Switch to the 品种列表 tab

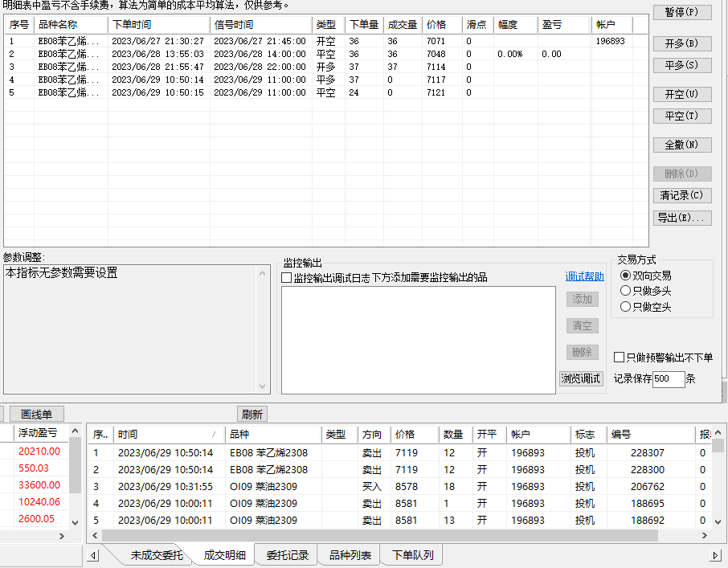tap(350, 555)
